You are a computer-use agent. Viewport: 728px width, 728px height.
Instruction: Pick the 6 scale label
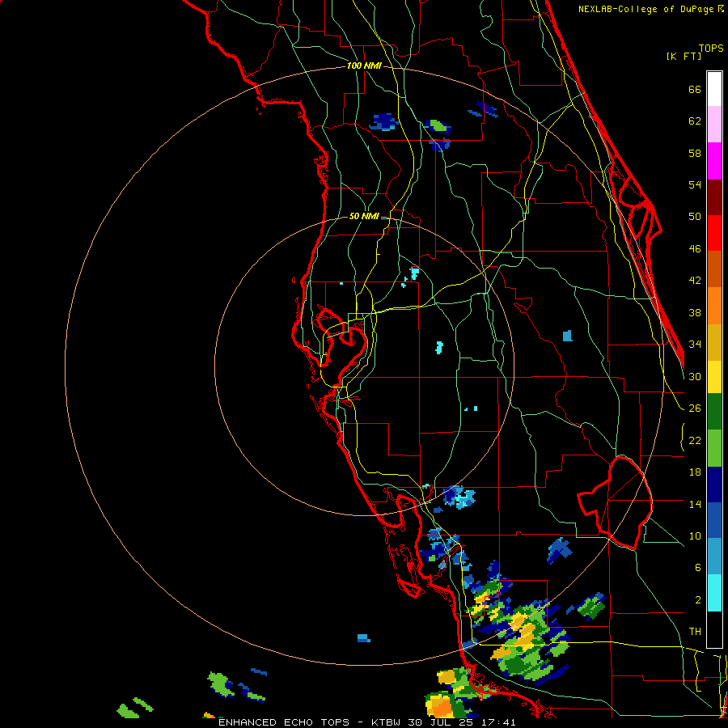click(698, 568)
